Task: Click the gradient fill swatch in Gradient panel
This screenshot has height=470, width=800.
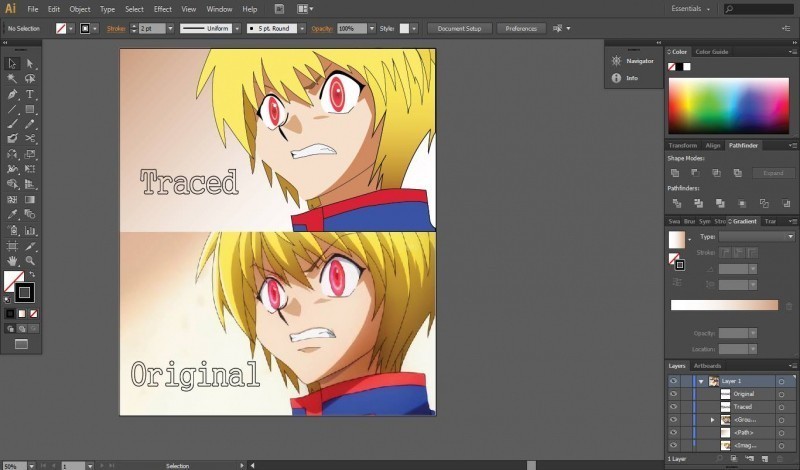Action: pos(677,240)
